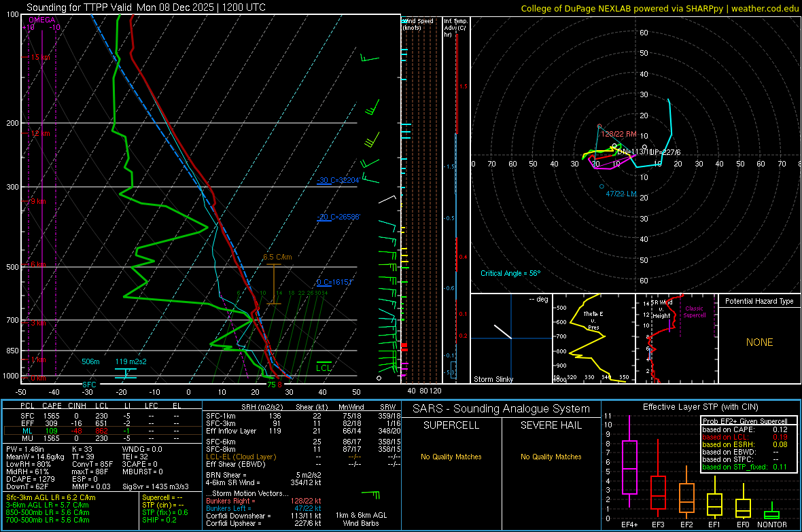Select the 'Corfidi Downshear =' row
Screen dimensions: 802x532
[x=264, y=516]
